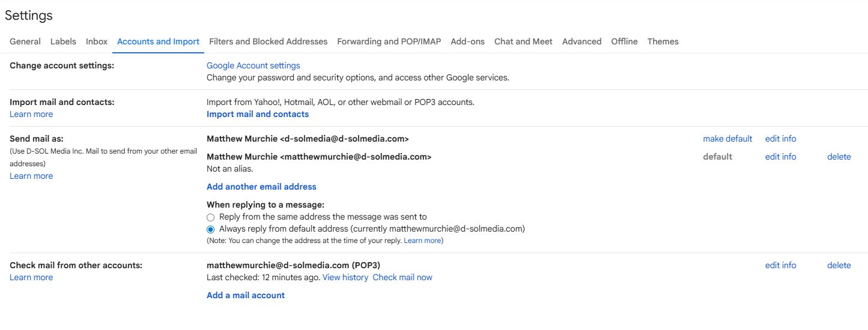Delete the matthewmurchie send-as address
The width and height of the screenshot is (868, 330).
click(839, 157)
